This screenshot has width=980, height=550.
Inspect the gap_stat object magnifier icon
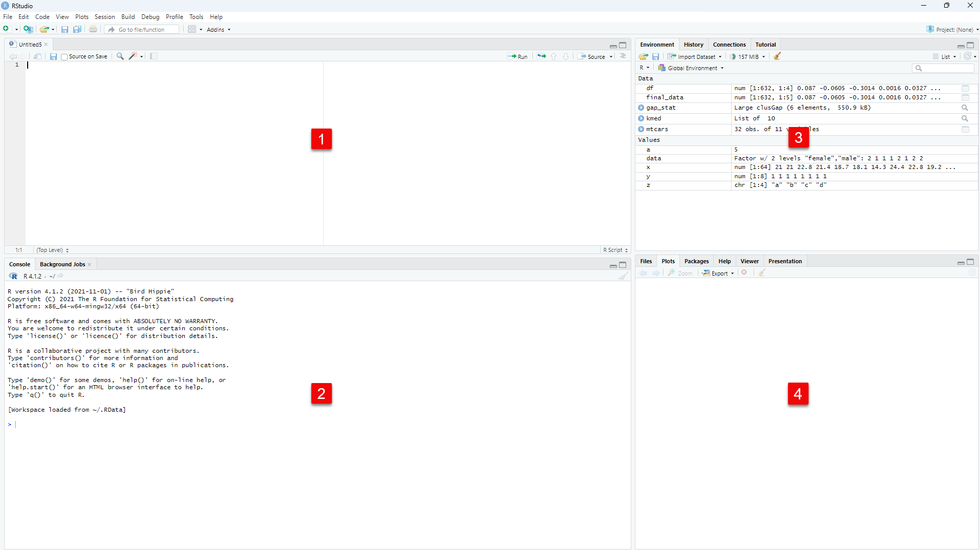965,108
